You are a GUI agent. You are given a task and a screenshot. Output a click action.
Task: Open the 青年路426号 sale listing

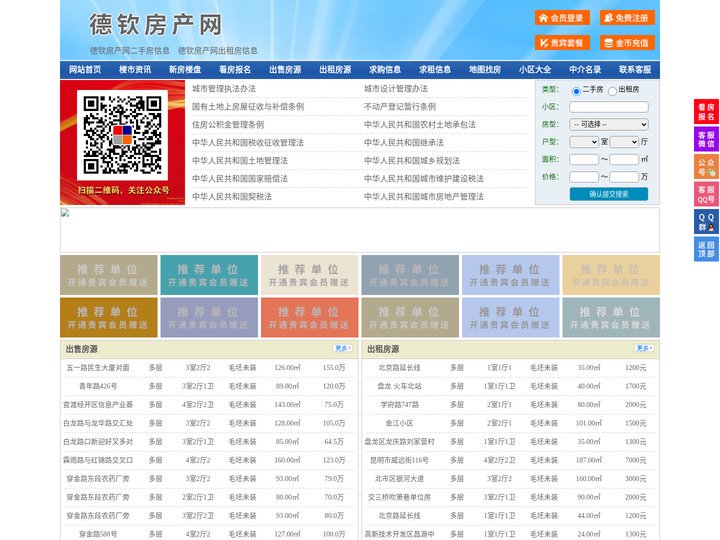98,386
